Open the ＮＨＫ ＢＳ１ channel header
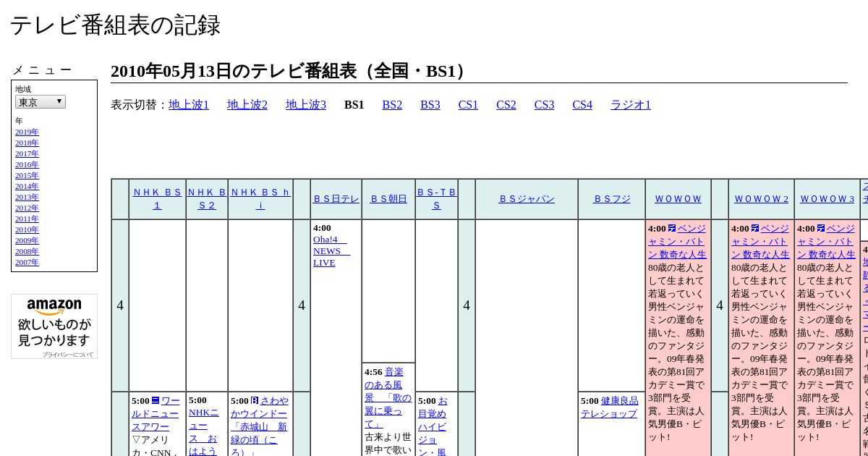The image size is (868, 456). pos(158,199)
